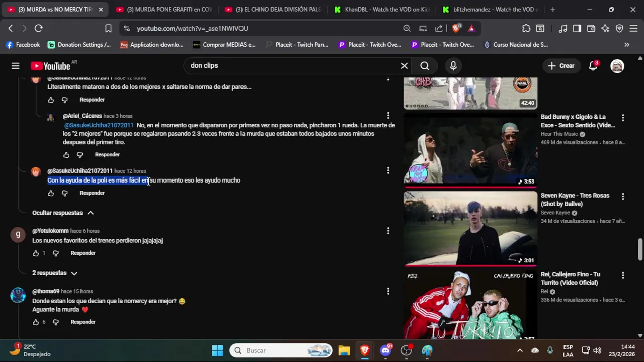The width and height of the screenshot is (644, 362).
Task: Click the @SasukeUchiha21072011 mention link
Action: point(99,125)
